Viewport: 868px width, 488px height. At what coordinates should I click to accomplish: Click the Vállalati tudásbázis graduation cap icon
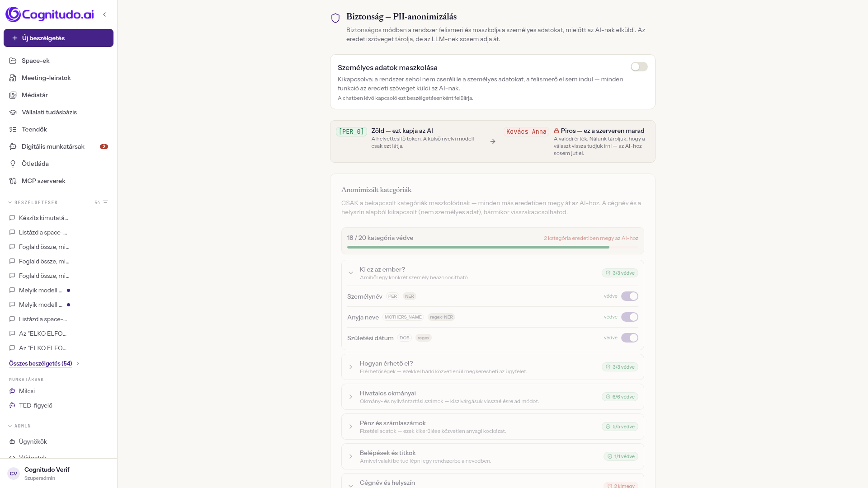tap(13, 112)
